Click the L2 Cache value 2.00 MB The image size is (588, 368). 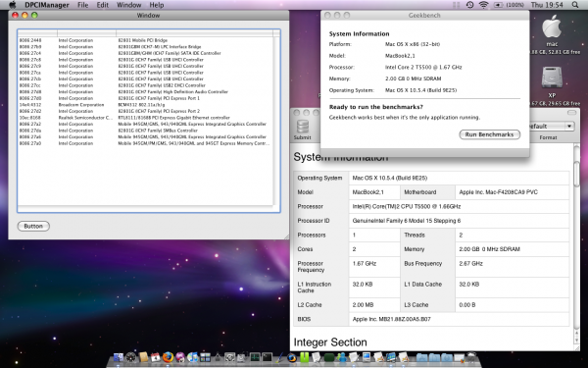coord(363,305)
